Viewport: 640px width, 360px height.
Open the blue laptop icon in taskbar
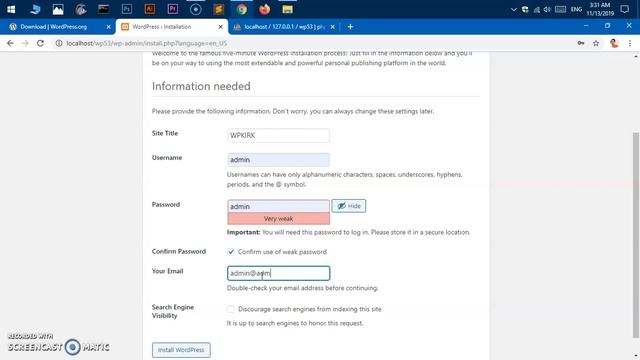coord(35,9)
